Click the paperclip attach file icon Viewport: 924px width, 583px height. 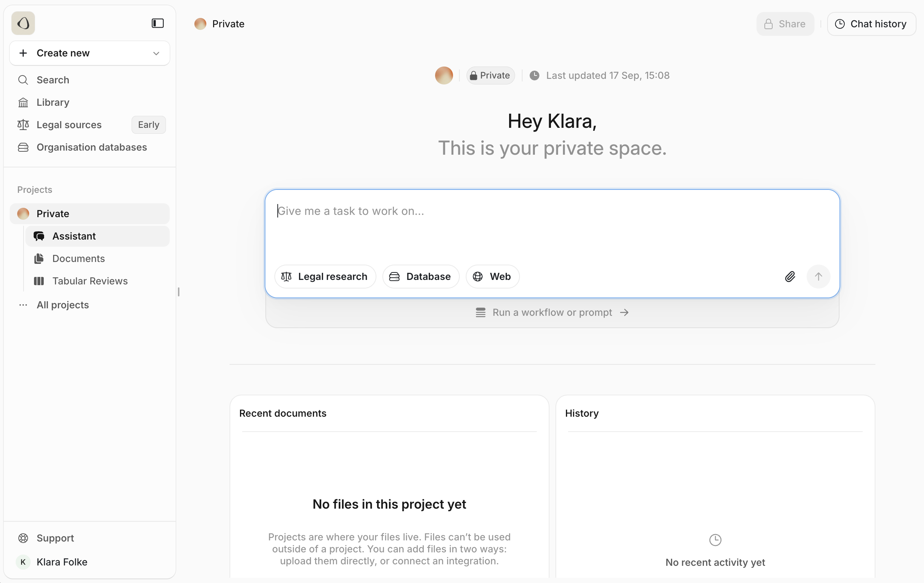(790, 277)
